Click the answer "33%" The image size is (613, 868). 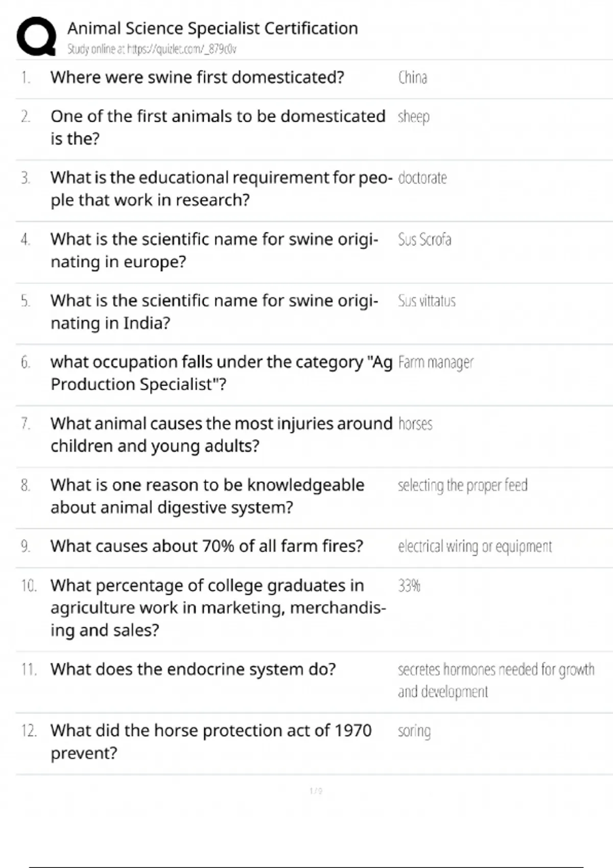409,586
